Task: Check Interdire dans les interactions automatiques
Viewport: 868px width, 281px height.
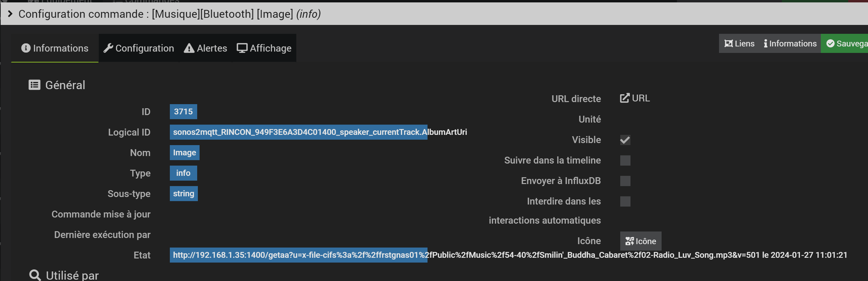Action: (x=625, y=201)
